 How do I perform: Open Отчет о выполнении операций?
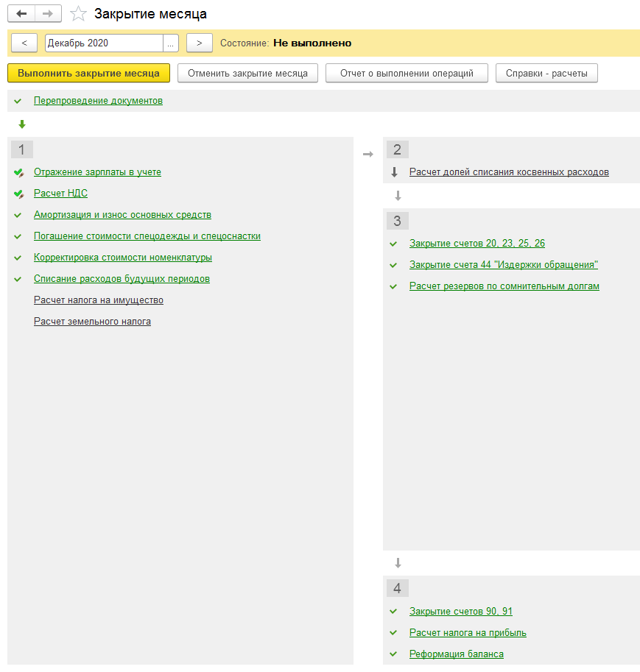tap(407, 74)
